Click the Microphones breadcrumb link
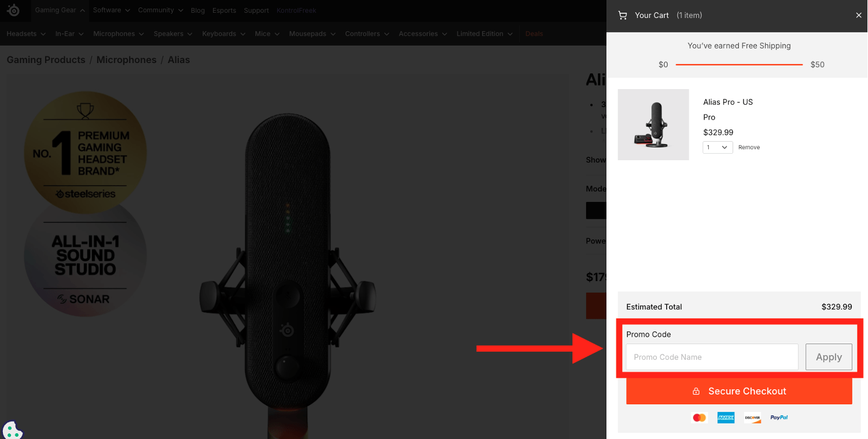Screen dimensions: 868x439 126,60
